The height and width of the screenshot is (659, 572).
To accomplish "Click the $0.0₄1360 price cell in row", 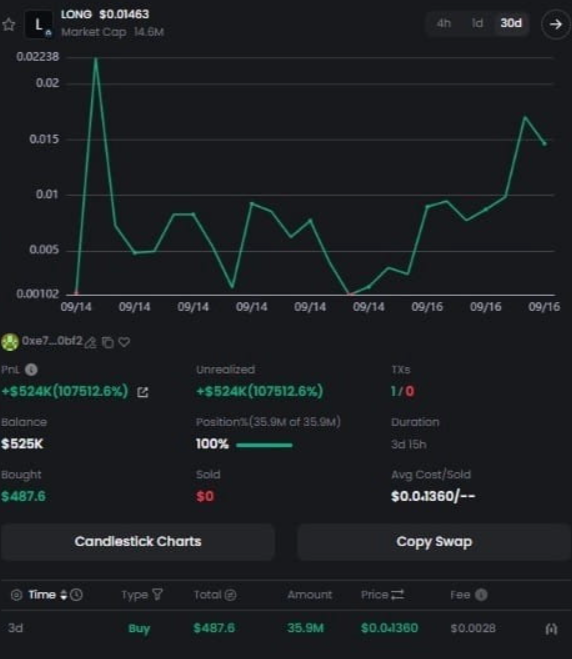I will 390,628.
